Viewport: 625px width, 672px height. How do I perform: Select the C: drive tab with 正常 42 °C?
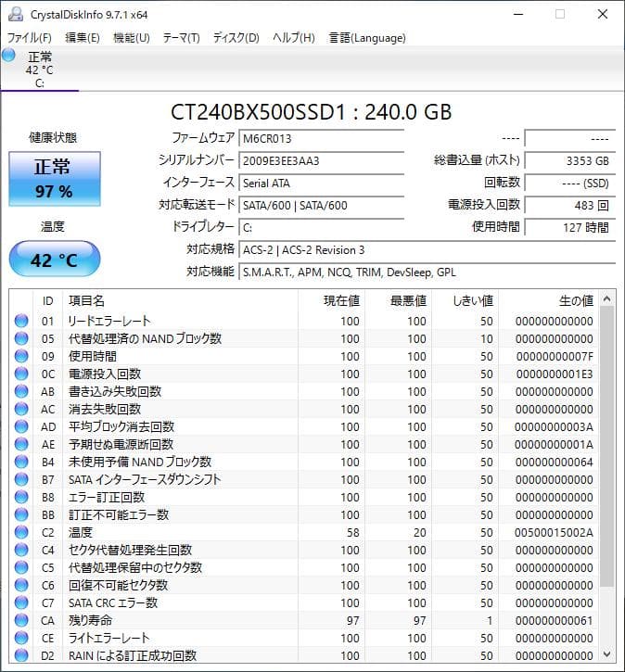[40, 69]
